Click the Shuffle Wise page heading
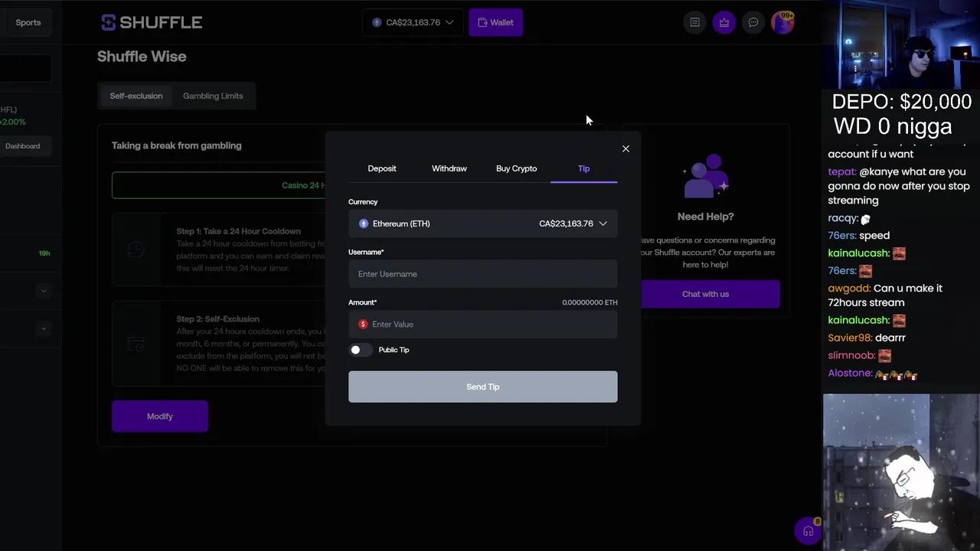Screen dimensions: 980x551 [x=142, y=57]
